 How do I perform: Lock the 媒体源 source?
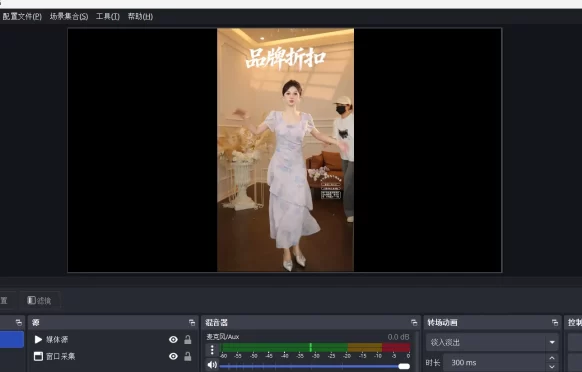point(188,339)
